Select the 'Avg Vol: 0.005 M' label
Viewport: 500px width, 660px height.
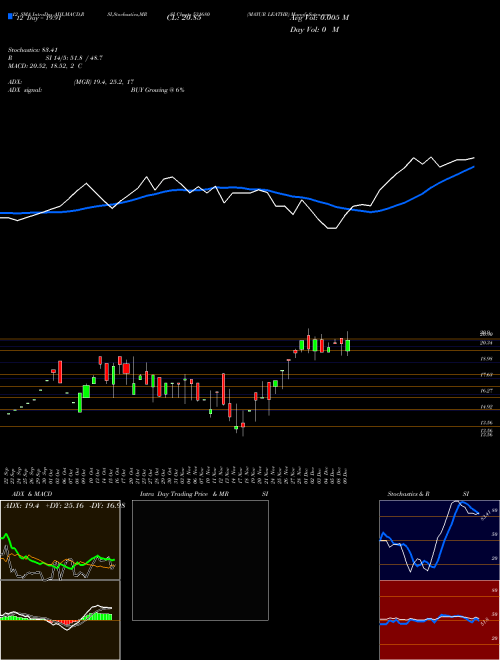[x=319, y=18]
